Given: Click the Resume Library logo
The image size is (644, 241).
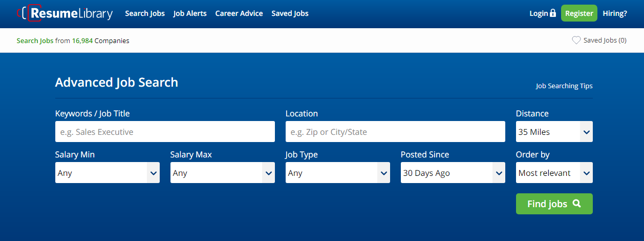Looking at the screenshot, I should 65,13.
